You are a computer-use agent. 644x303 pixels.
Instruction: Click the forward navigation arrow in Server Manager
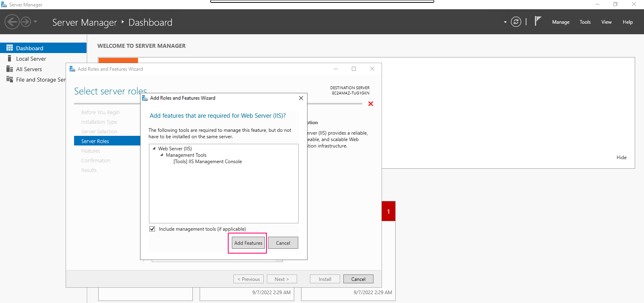pos(25,22)
